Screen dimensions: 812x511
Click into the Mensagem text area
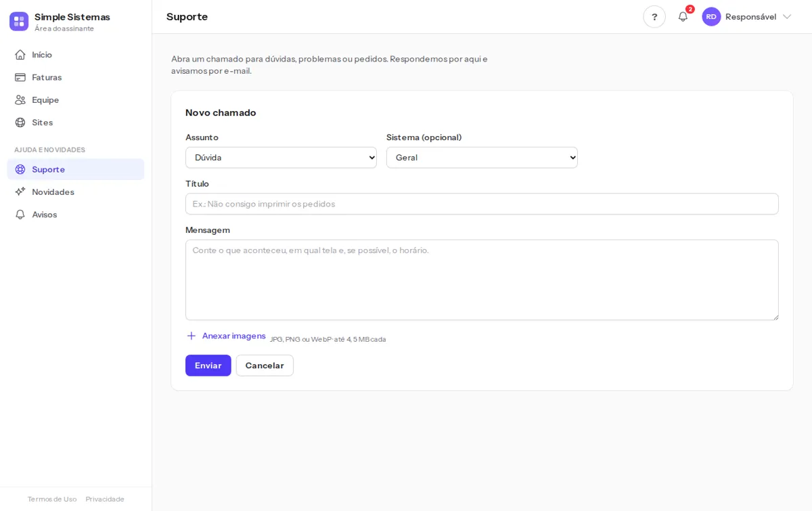point(482,280)
